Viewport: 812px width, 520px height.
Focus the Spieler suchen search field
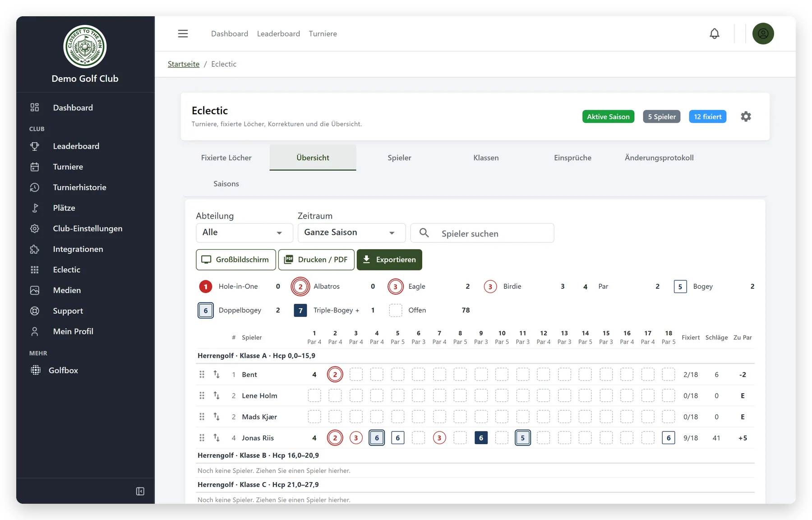click(x=482, y=233)
